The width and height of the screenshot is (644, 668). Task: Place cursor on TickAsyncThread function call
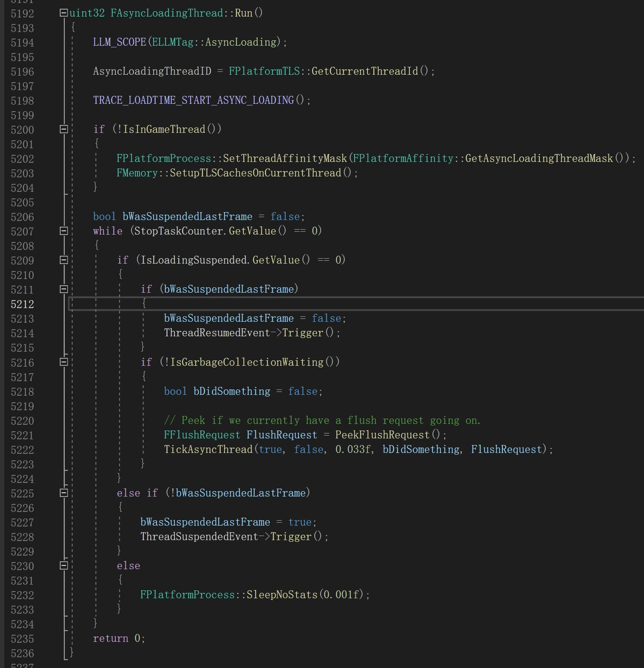pos(208,450)
